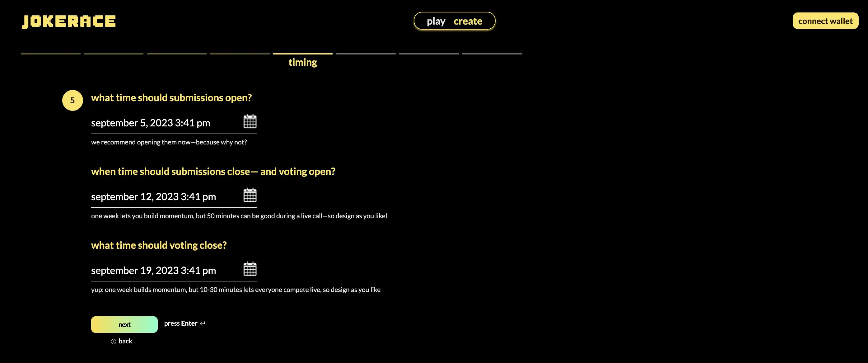The height and width of the screenshot is (363, 868).
Task: Open calendar for submissions open date
Action: 250,122
